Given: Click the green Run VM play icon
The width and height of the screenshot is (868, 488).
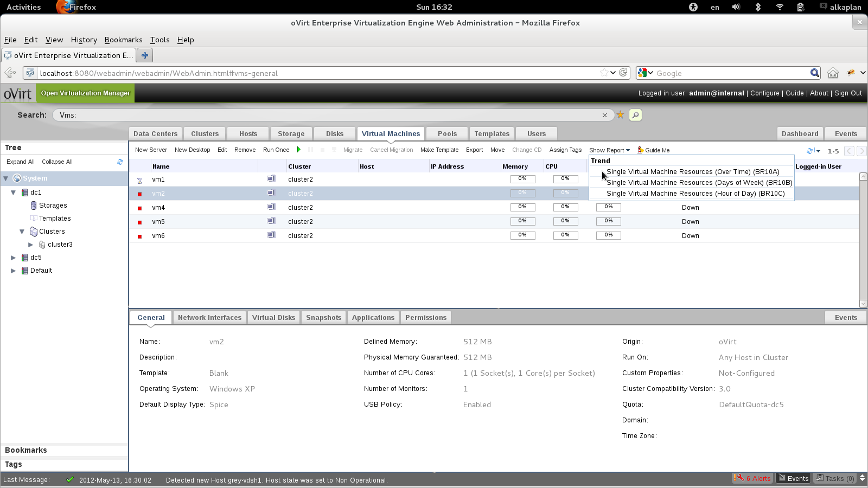Looking at the screenshot, I should coord(298,150).
